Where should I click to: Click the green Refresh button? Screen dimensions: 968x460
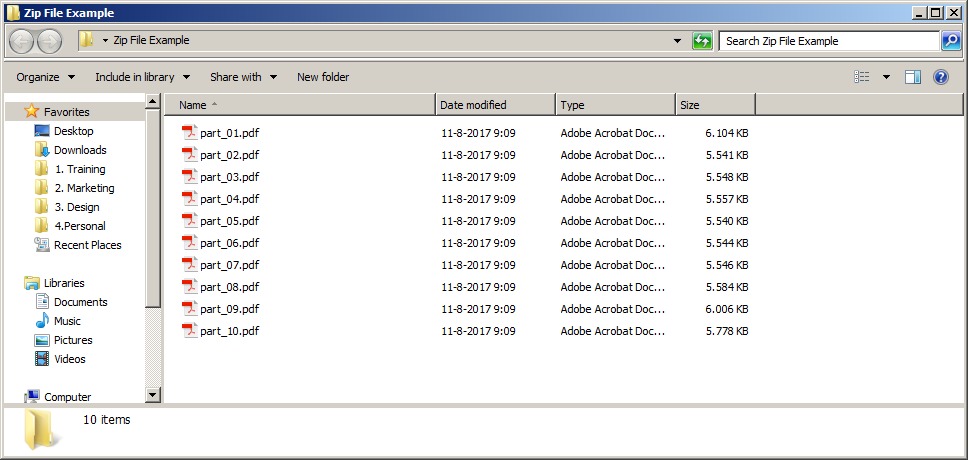click(702, 41)
